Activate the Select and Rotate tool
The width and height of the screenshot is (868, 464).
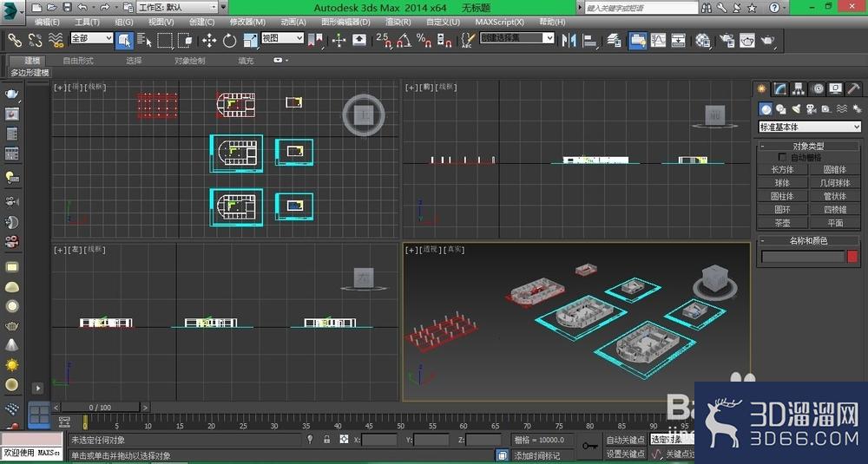[229, 40]
